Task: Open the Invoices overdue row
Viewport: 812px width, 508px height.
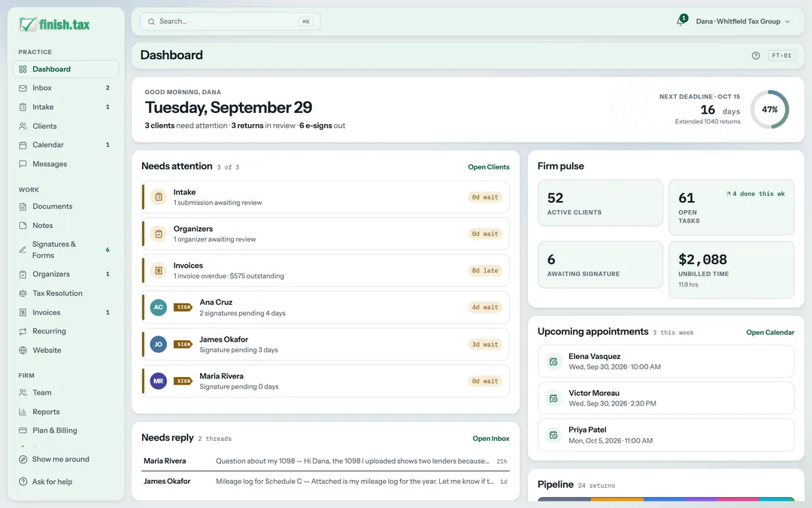Action: tap(326, 271)
